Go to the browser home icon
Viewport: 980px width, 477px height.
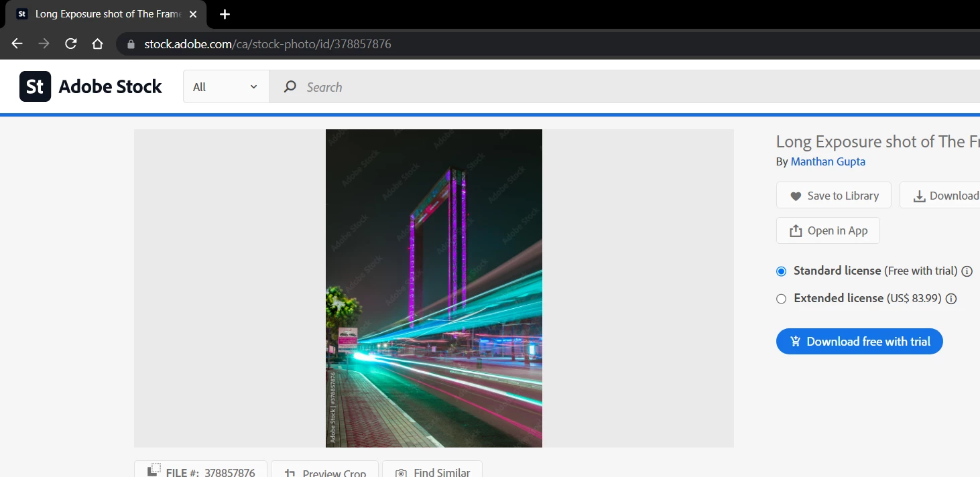click(x=97, y=44)
